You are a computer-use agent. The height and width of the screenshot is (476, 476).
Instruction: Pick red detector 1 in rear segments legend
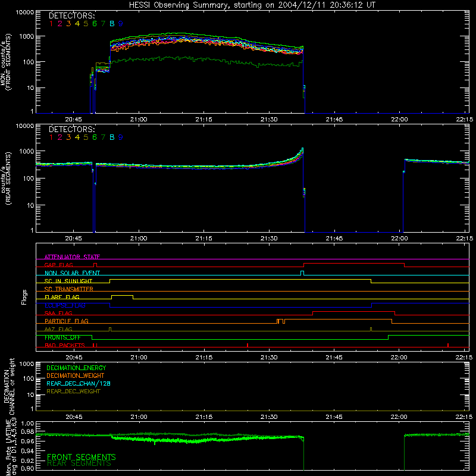coord(51,137)
